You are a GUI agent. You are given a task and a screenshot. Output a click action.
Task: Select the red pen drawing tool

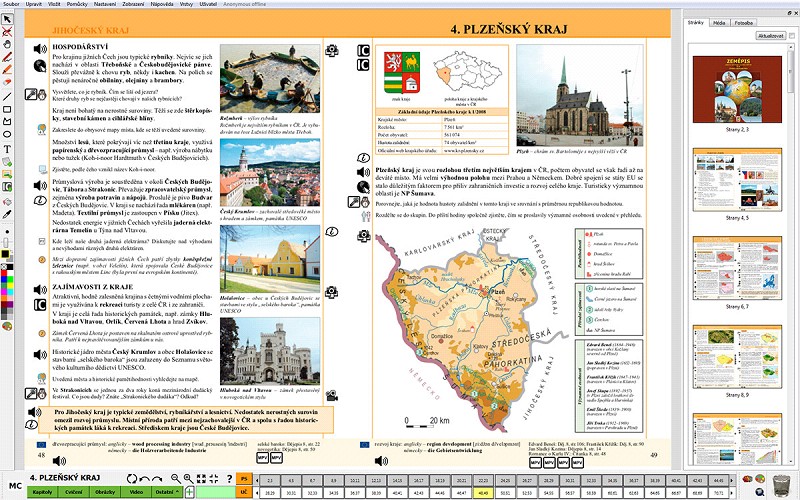tap(7, 57)
